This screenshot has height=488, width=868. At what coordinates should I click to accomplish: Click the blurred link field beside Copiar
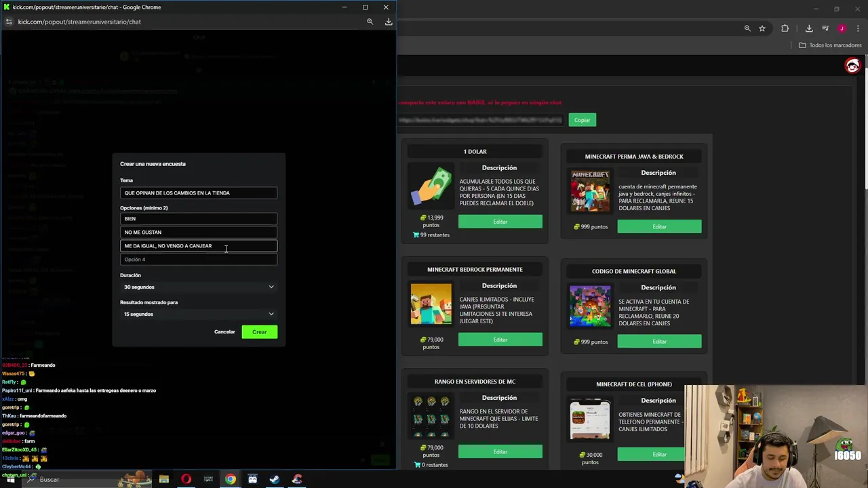click(481, 120)
